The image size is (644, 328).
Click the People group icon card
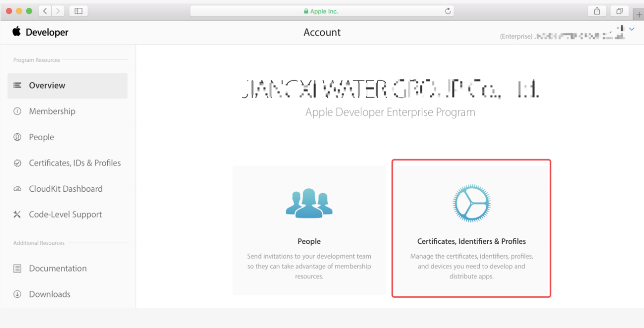(309, 203)
